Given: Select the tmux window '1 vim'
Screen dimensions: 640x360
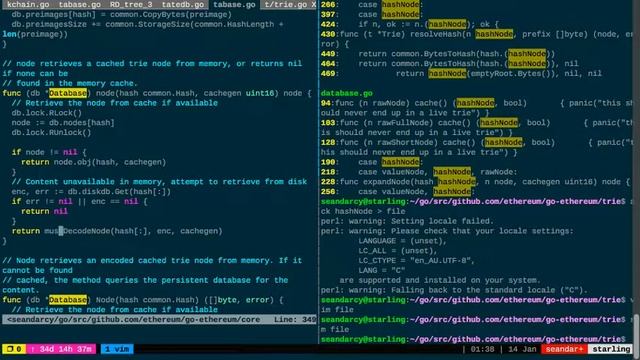Looking at the screenshot, I should pos(117,349).
